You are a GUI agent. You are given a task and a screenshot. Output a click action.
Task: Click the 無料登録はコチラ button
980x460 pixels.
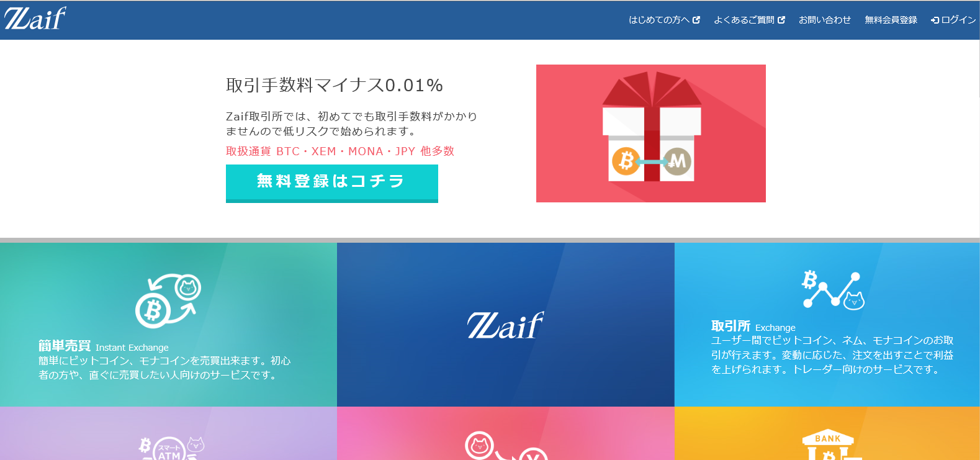coord(332,183)
